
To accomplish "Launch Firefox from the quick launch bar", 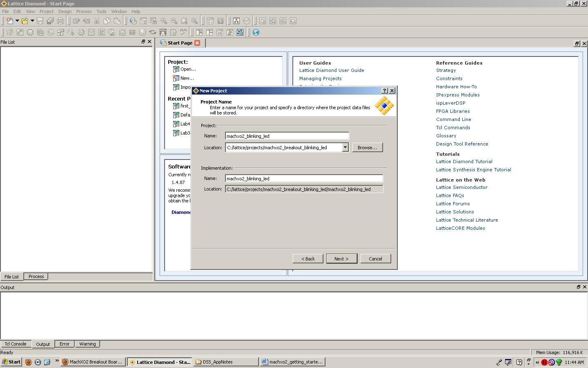I will [x=28, y=362].
